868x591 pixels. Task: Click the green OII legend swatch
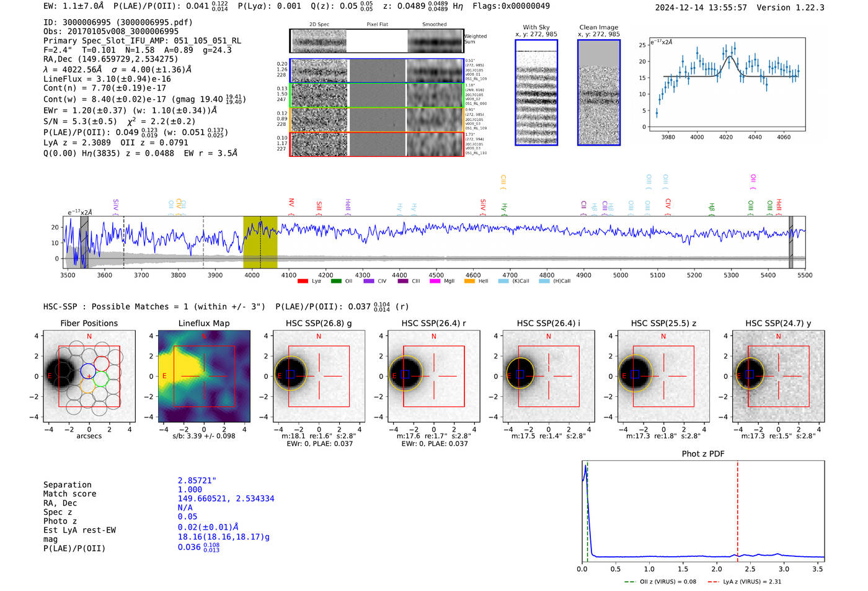(336, 282)
